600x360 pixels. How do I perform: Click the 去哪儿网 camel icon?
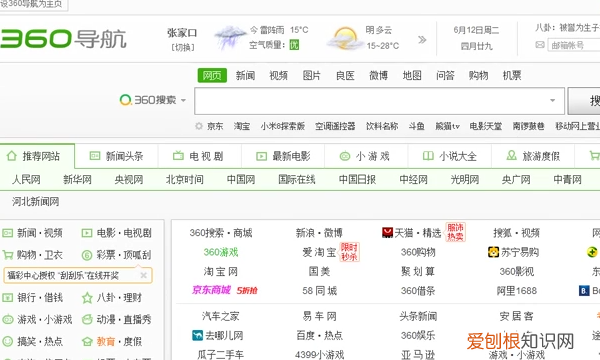[197, 336]
